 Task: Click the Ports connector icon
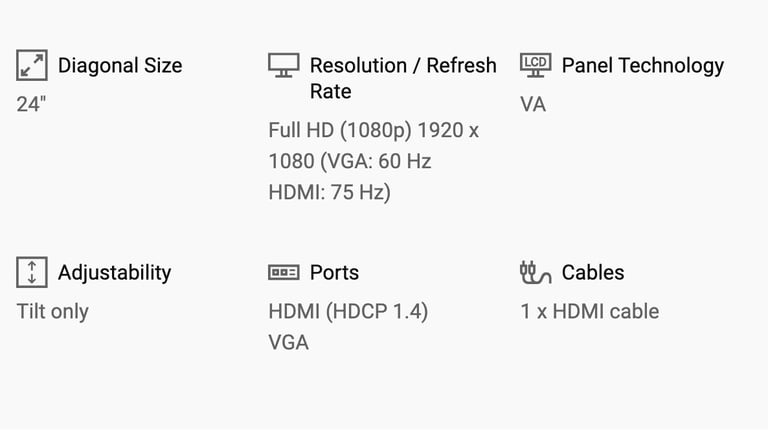click(x=284, y=272)
